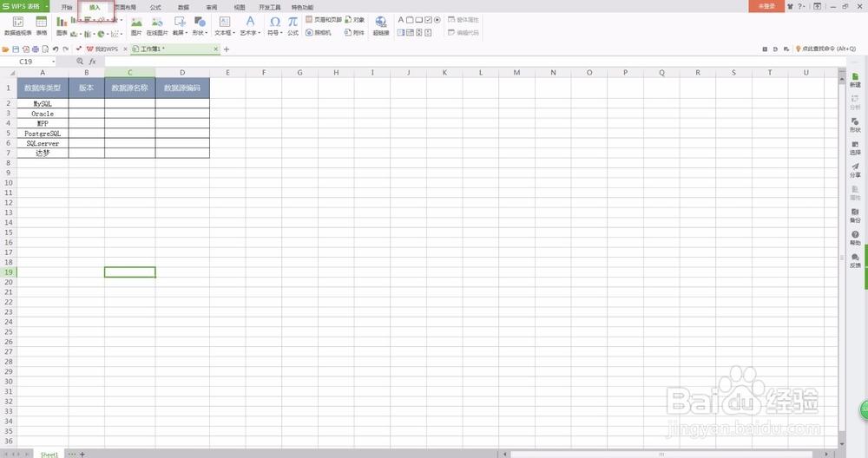868x458 pixels.
Task: Switch to the 数据 ribbon tab
Action: [x=183, y=7]
